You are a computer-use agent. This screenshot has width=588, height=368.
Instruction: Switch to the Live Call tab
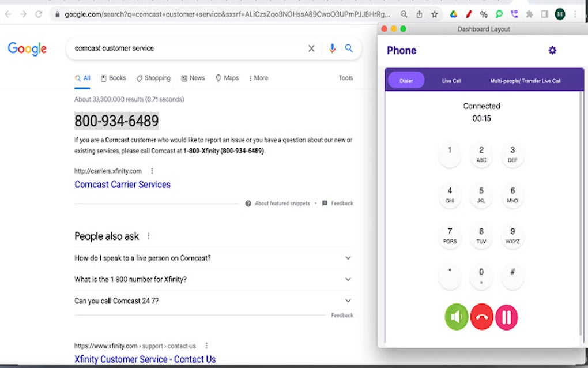pos(451,80)
